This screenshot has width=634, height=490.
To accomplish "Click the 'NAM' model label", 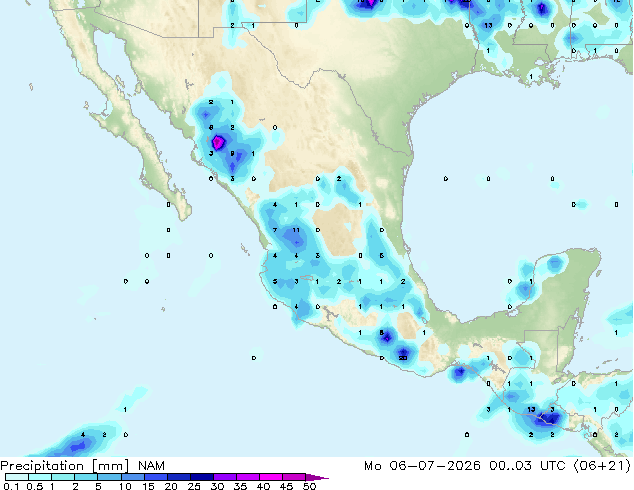I will pyautogui.click(x=151, y=466).
